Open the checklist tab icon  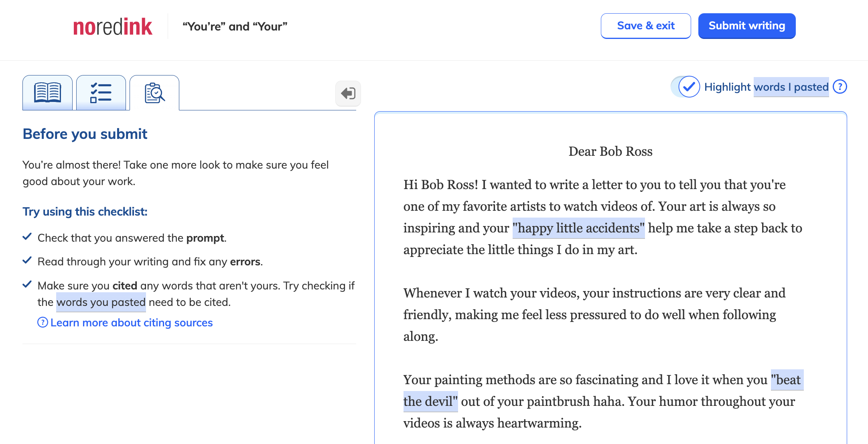tap(101, 93)
